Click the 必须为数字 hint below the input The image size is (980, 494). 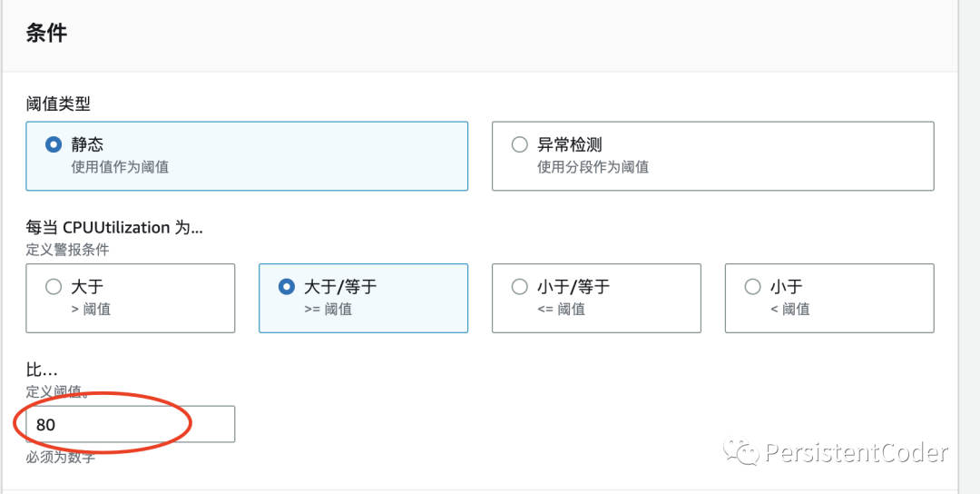point(61,457)
